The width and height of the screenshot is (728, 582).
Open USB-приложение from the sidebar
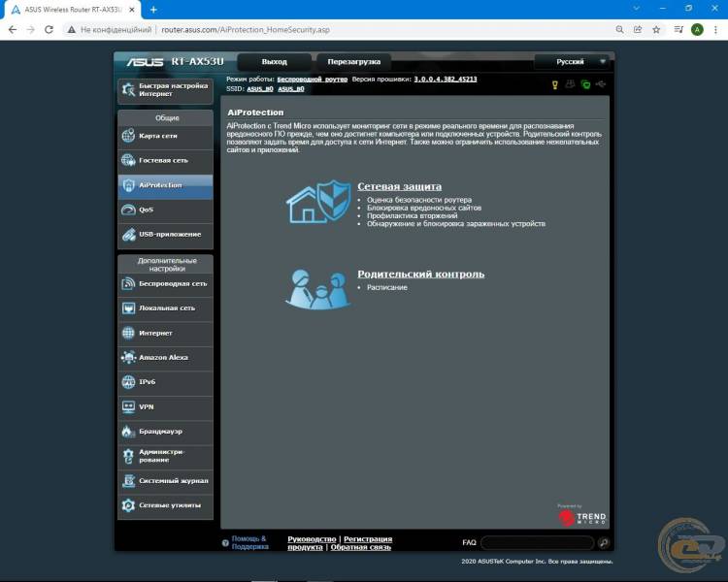pos(165,235)
